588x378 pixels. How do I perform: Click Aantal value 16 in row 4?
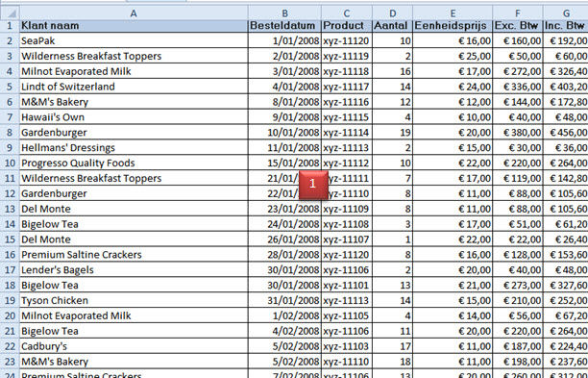pyautogui.click(x=392, y=71)
